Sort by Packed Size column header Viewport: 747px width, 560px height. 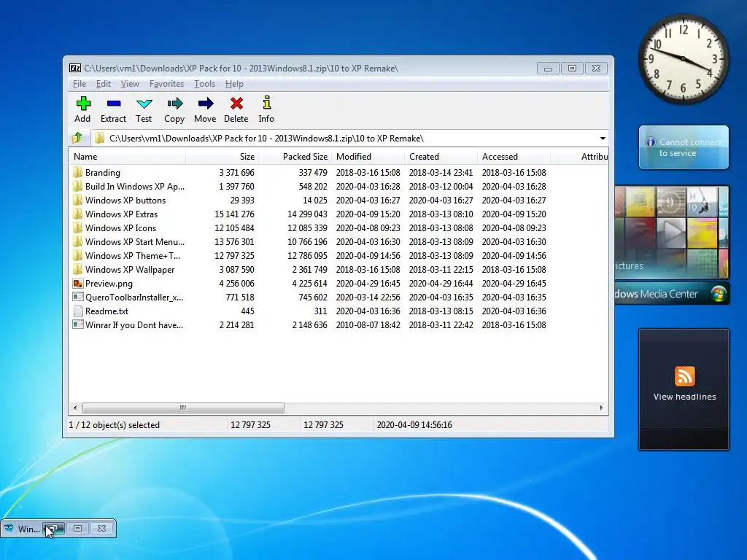[295, 156]
